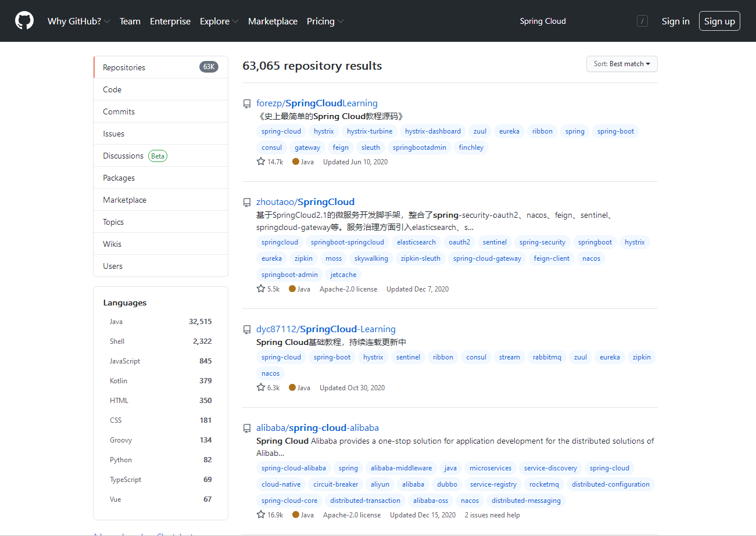The width and height of the screenshot is (756, 536).
Task: Click the distributed-transaction topic tag
Action: tap(365, 501)
